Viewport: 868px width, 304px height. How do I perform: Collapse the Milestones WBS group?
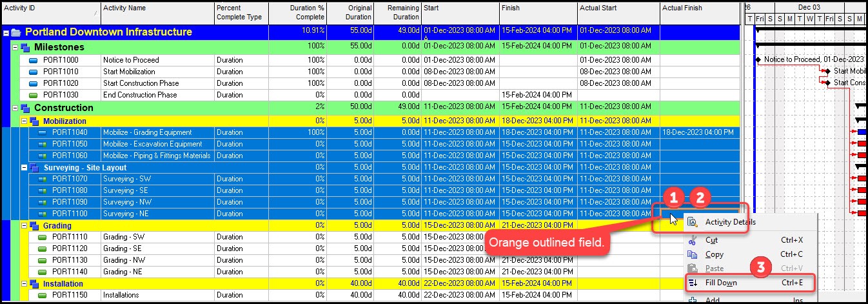(x=15, y=48)
